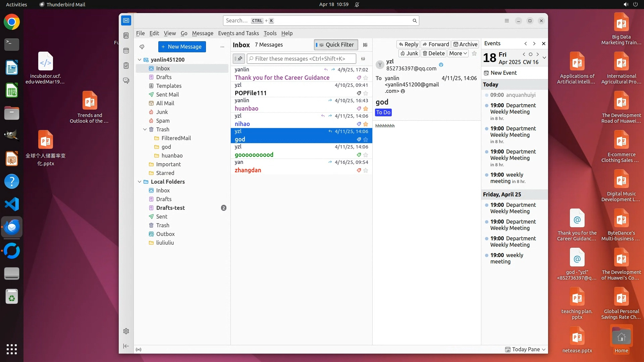Toggle the keep filters pin button

(238, 59)
